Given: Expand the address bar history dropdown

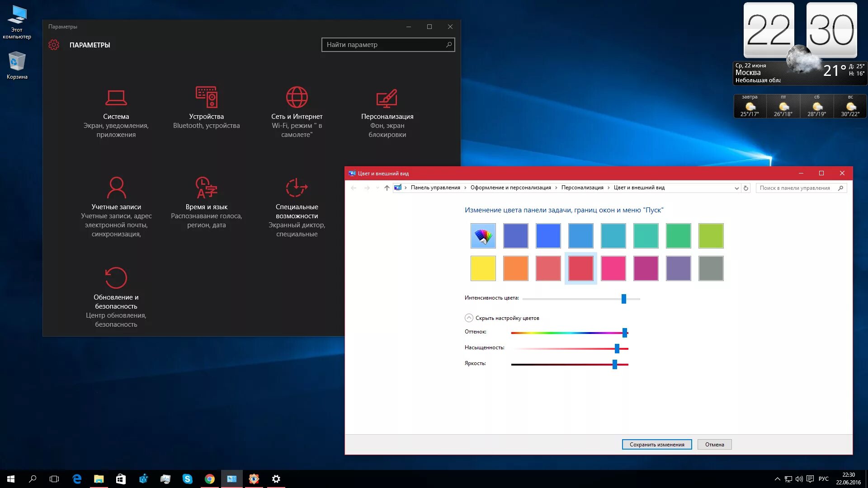Looking at the screenshot, I should click(736, 188).
